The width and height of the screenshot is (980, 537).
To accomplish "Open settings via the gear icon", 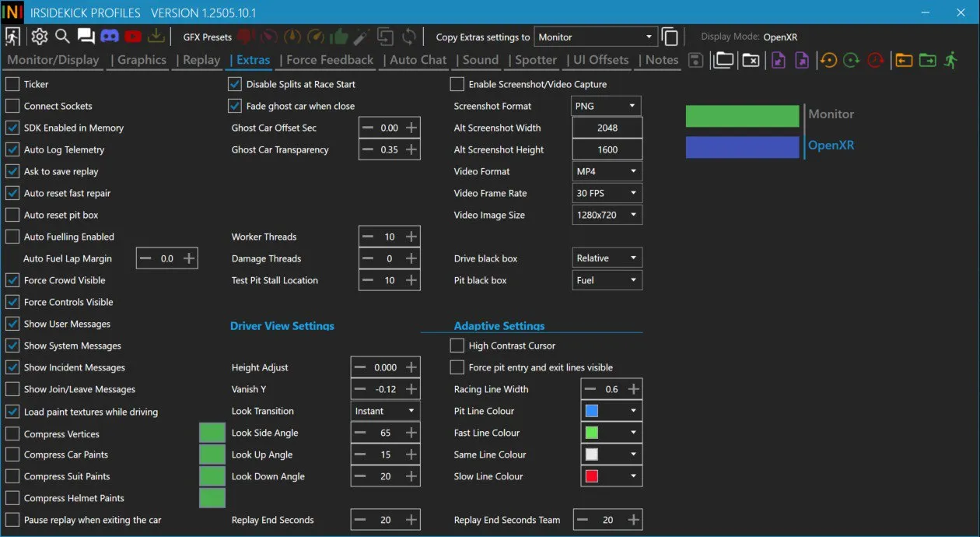I will click(39, 37).
